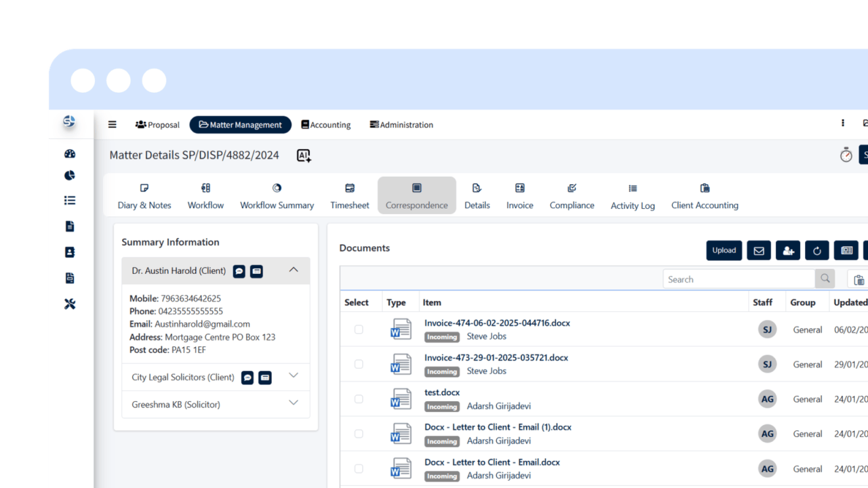Select the checkbox for test.docx

pyautogui.click(x=359, y=399)
